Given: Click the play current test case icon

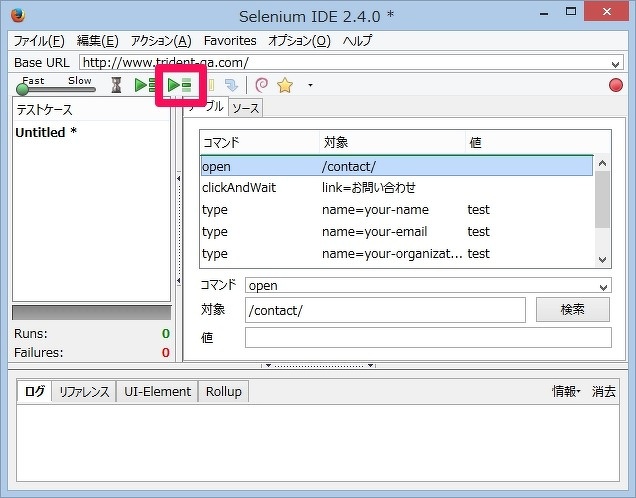Looking at the screenshot, I should pyautogui.click(x=180, y=86).
